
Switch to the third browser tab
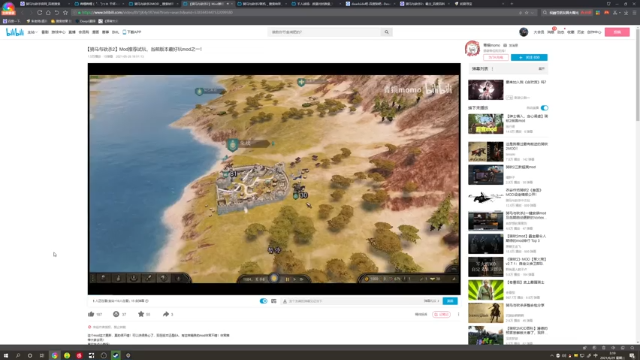tap(153, 4)
